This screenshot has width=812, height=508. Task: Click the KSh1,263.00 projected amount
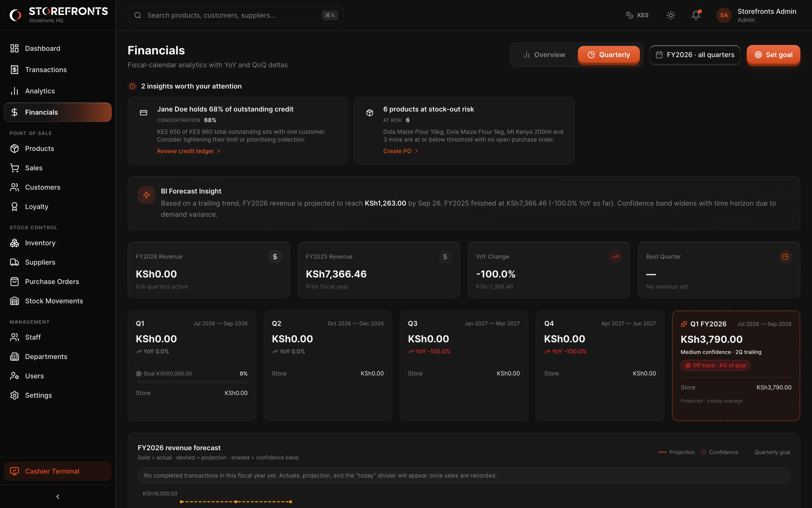point(385,203)
